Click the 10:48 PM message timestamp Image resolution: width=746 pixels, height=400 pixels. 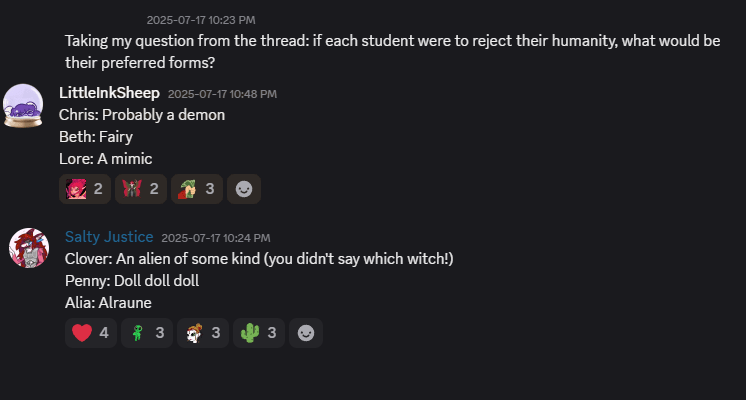coord(222,94)
